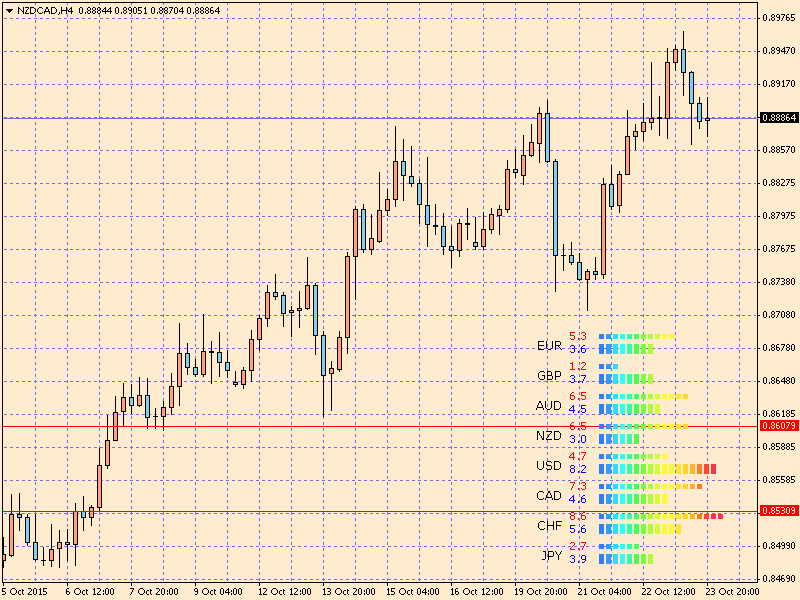Image resolution: width=800 pixels, height=600 pixels.
Task: Click the GBP red strength value 1.2
Action: (x=578, y=366)
